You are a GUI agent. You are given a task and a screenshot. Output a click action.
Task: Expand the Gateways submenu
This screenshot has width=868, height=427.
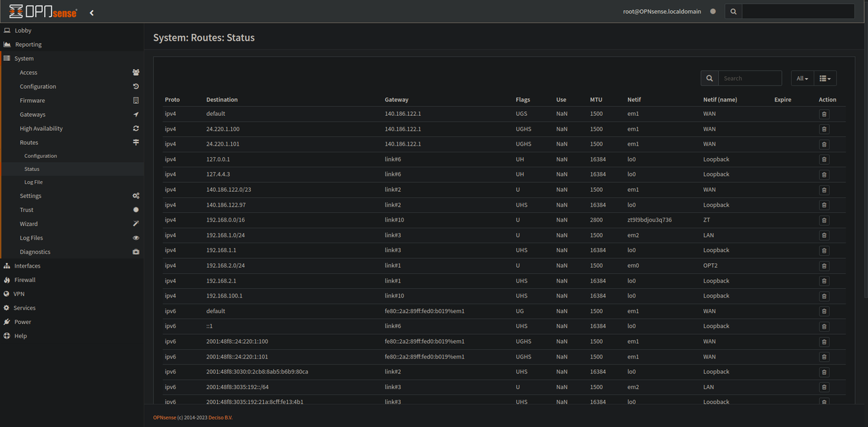(x=72, y=115)
